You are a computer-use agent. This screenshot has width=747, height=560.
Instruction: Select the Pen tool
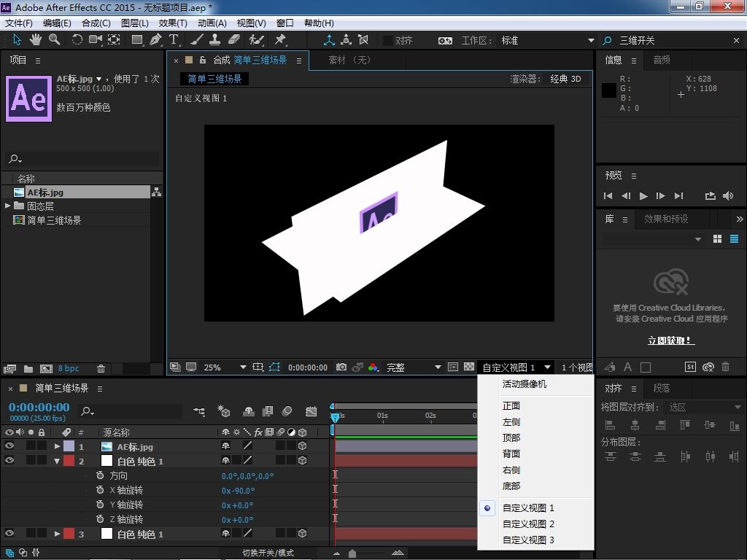click(x=155, y=40)
